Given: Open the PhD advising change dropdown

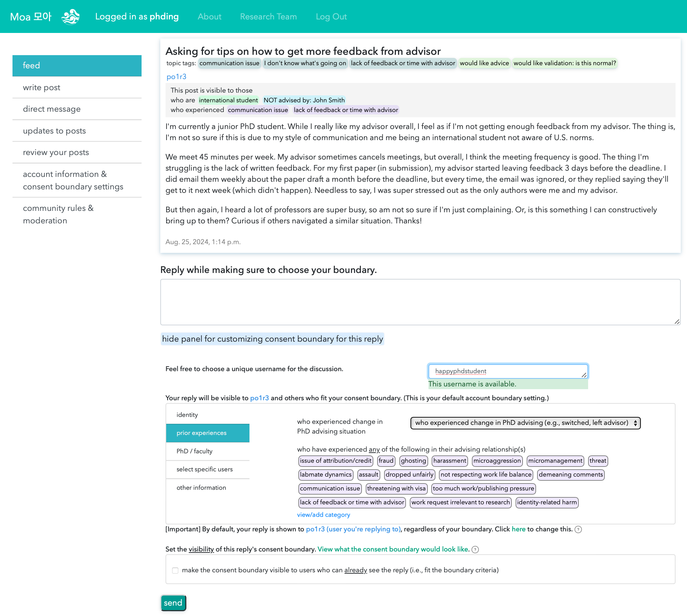Looking at the screenshot, I should [x=525, y=423].
